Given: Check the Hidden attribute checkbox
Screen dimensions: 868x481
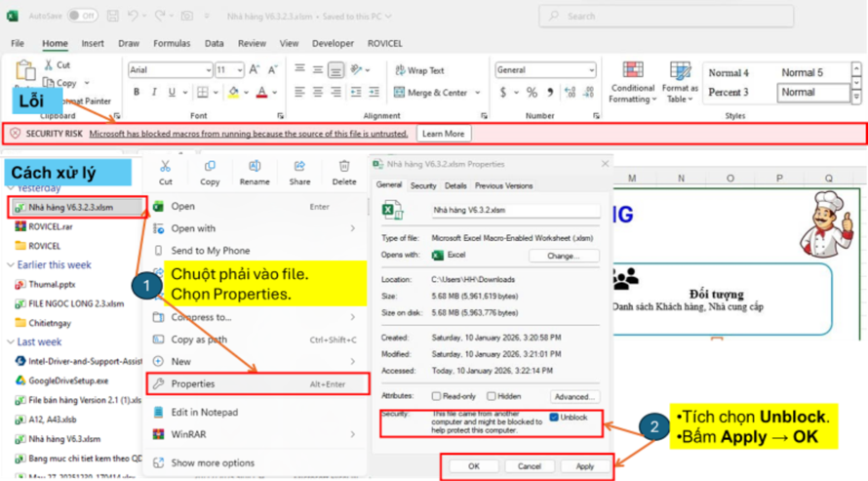Looking at the screenshot, I should tap(490, 397).
